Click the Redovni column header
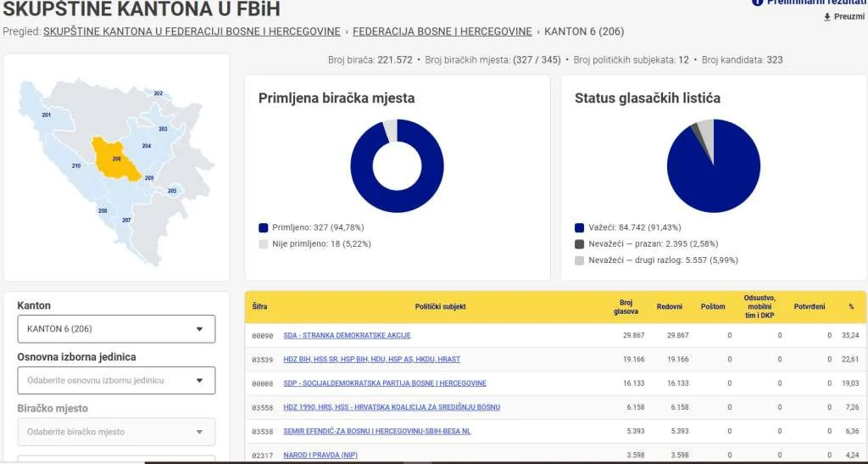This screenshot has height=464, width=868. pos(670,306)
